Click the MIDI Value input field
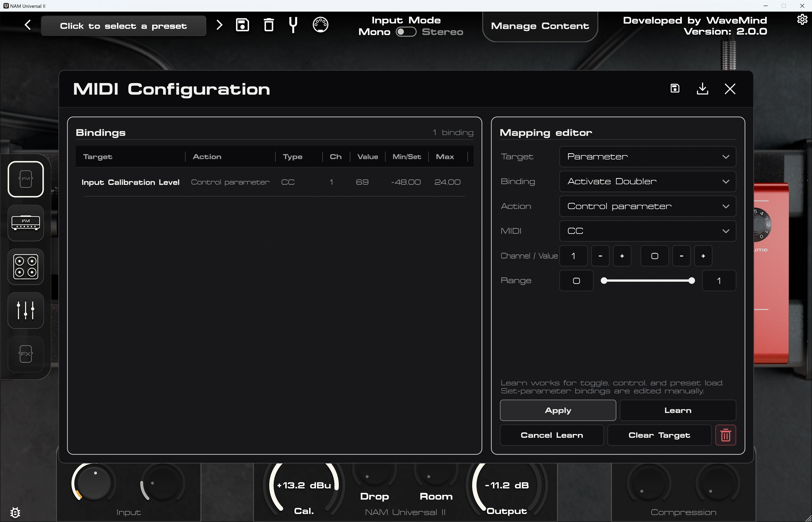This screenshot has width=812, height=522. click(x=655, y=256)
